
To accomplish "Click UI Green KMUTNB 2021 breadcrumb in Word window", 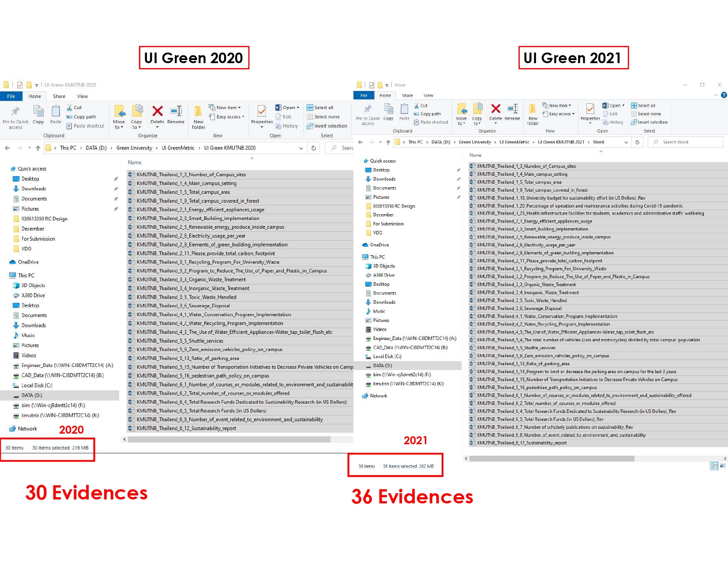I will pyautogui.click(x=561, y=142).
